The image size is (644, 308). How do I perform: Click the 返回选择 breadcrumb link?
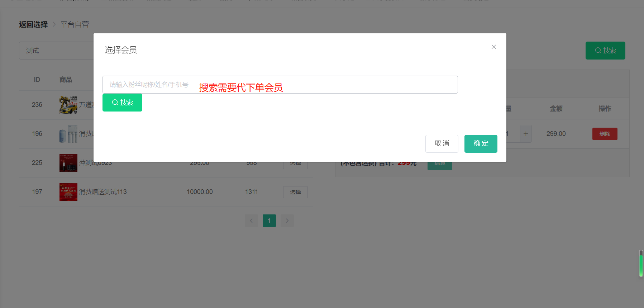coord(33,24)
